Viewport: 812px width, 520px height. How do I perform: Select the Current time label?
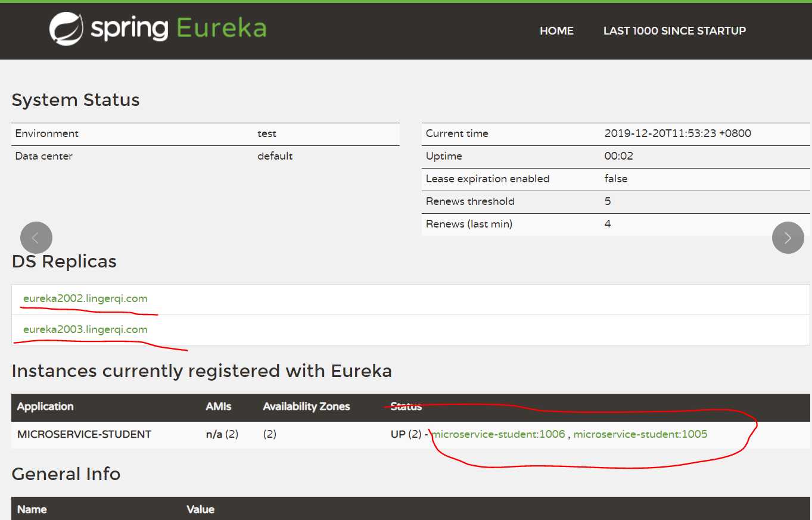coord(457,133)
